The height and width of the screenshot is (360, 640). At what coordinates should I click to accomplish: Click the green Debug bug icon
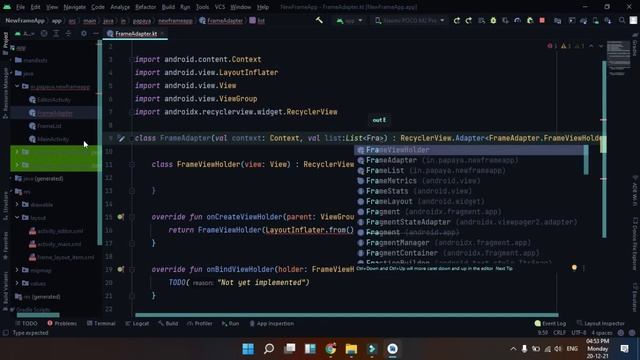click(x=493, y=20)
